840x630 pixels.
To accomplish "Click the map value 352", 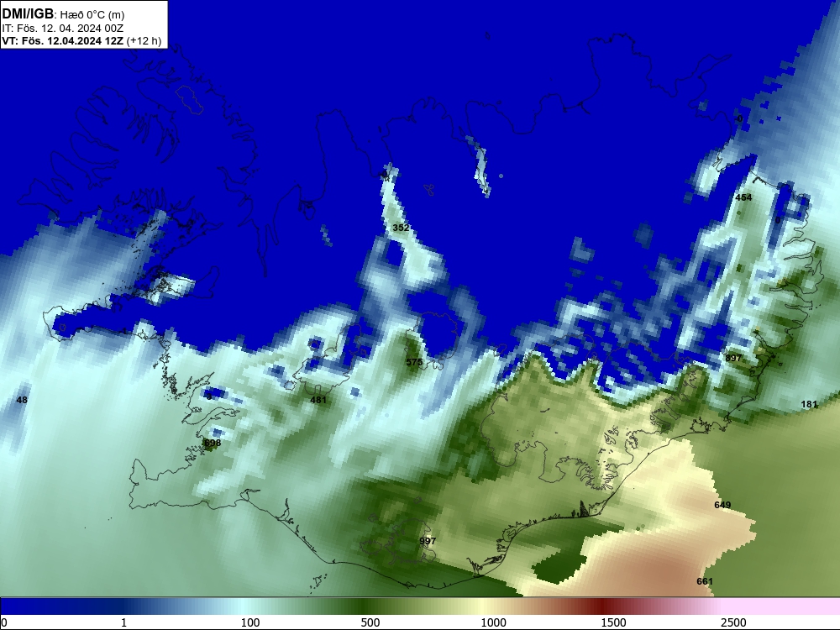I will pyautogui.click(x=401, y=228).
